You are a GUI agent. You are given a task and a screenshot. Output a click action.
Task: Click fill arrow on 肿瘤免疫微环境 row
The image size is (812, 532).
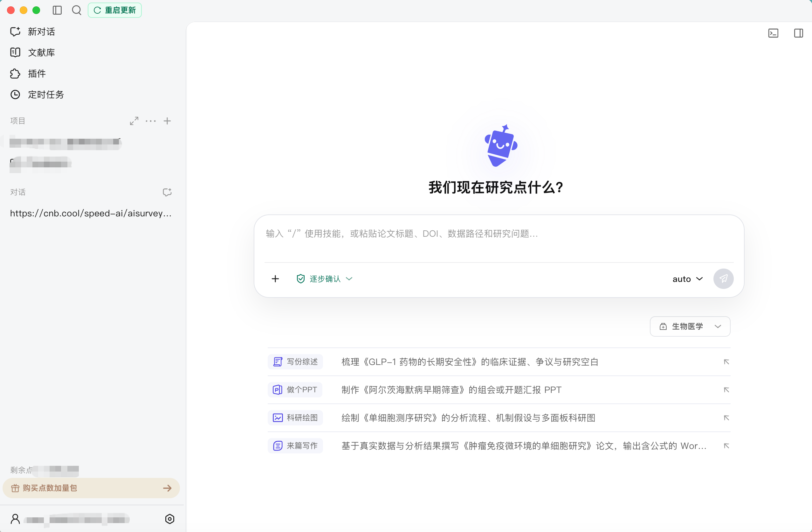(x=726, y=446)
